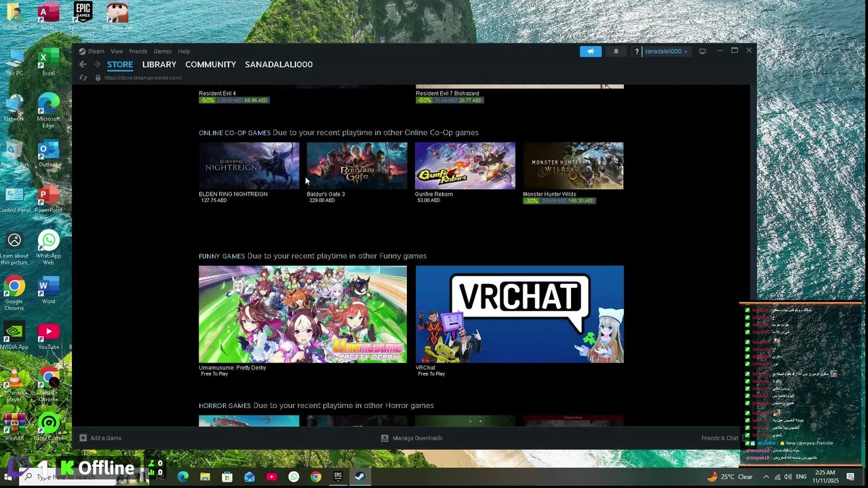Select the VLC media player desktop icon
868x488 pixels.
pos(14,385)
